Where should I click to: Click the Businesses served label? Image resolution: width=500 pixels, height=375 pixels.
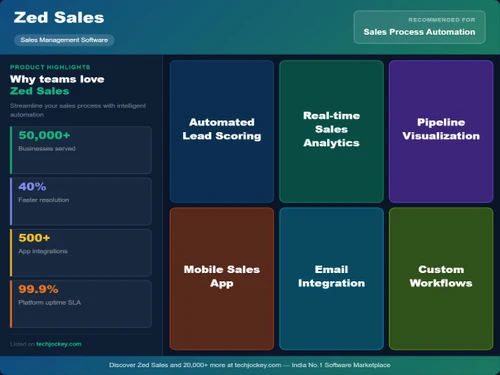click(x=47, y=149)
